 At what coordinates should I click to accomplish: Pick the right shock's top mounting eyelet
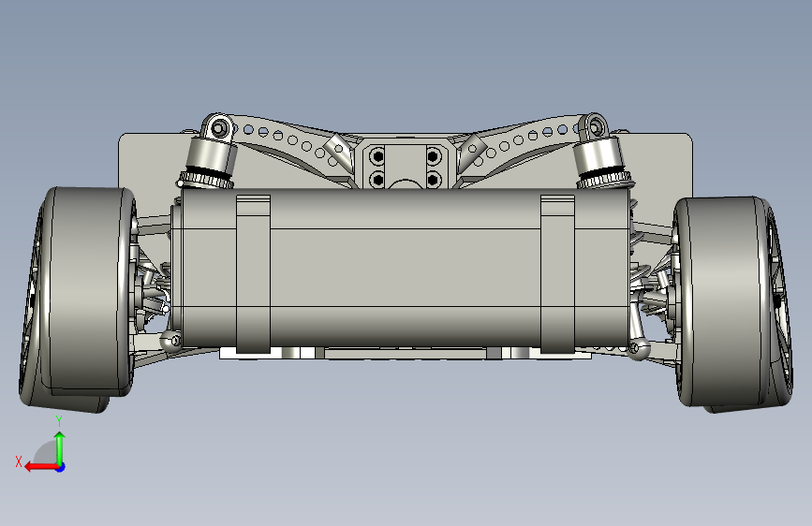coord(595,125)
